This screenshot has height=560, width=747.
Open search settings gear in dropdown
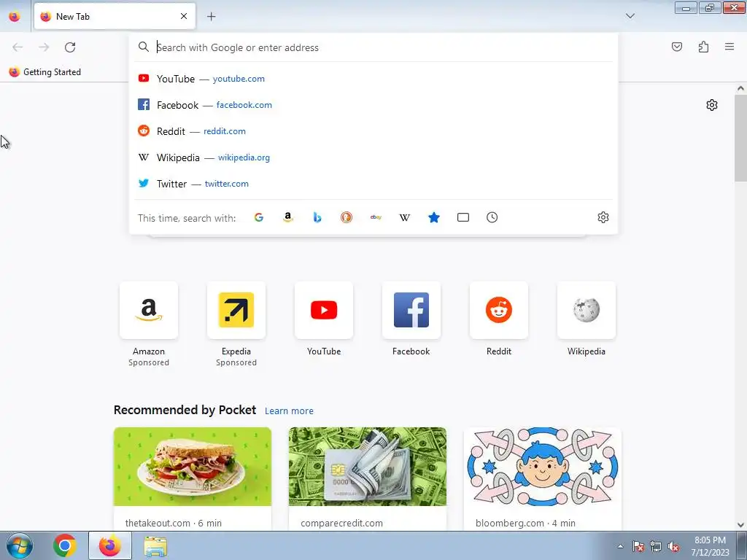click(603, 217)
